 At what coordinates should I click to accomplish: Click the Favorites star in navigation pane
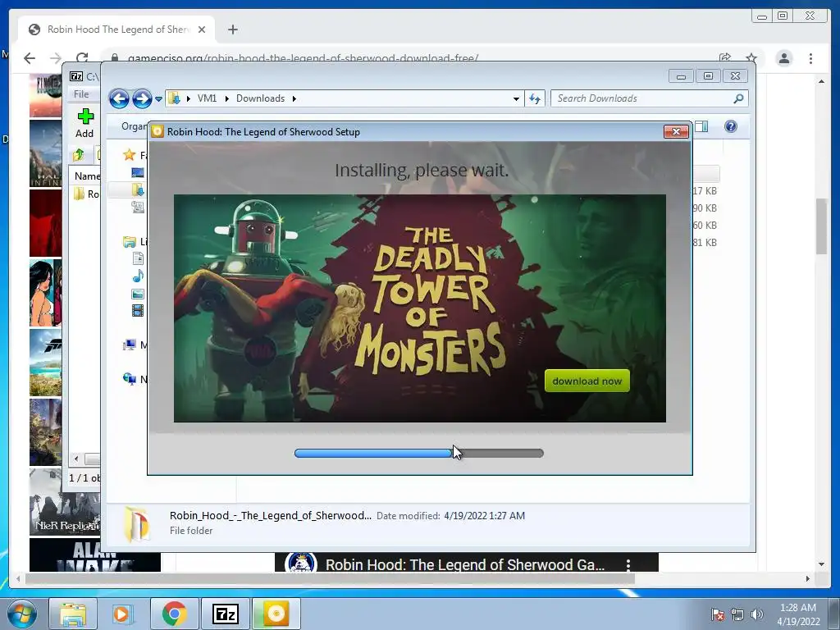click(x=129, y=155)
